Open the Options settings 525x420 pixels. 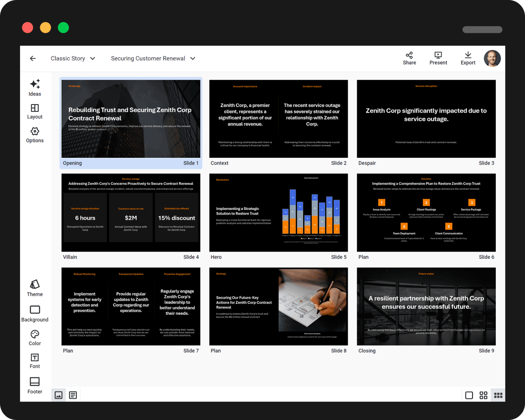[x=34, y=135]
